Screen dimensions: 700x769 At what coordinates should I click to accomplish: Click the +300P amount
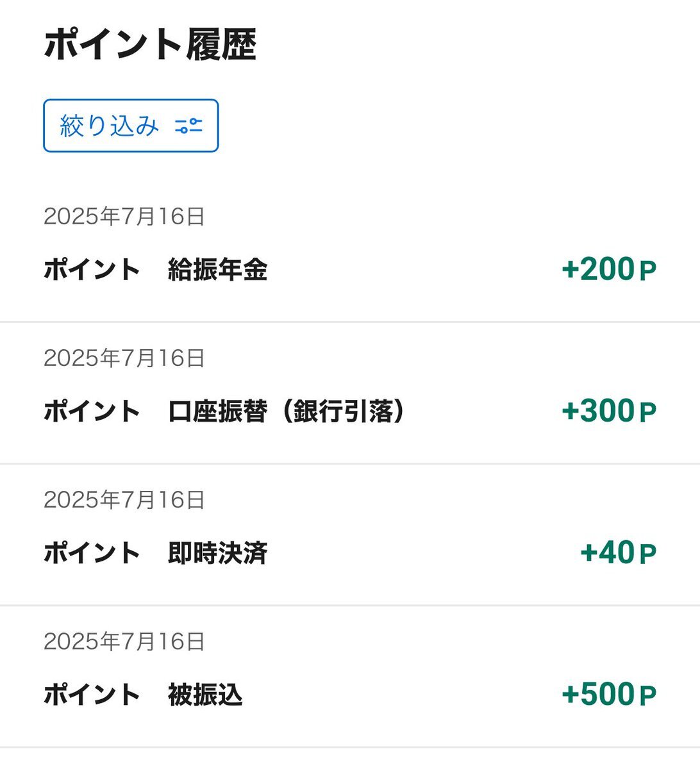click(x=609, y=411)
